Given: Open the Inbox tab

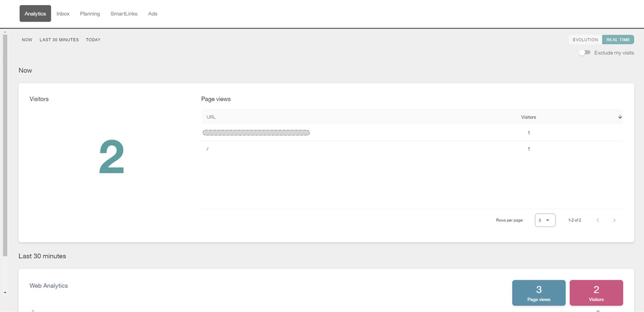Looking at the screenshot, I should tap(63, 14).
